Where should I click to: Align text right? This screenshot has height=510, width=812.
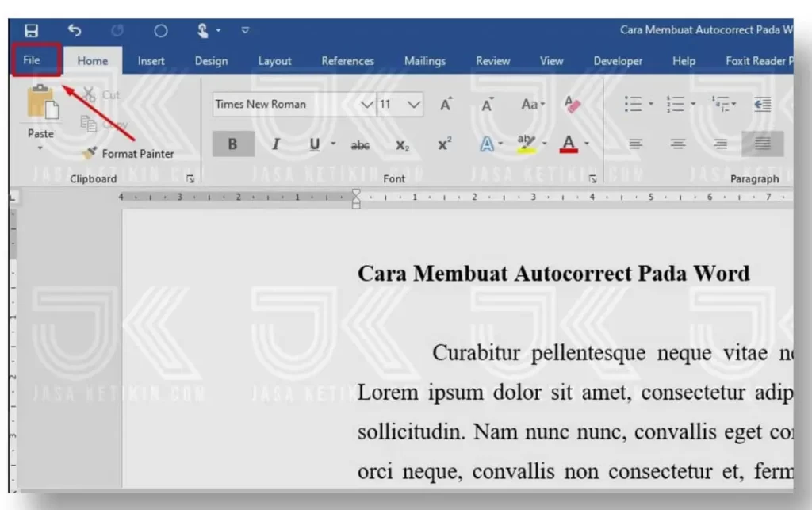720,144
